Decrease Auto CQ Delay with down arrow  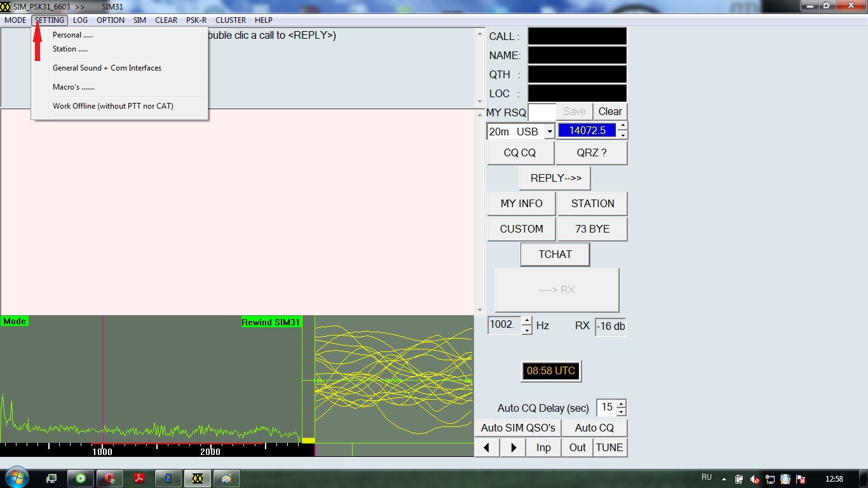pos(621,412)
